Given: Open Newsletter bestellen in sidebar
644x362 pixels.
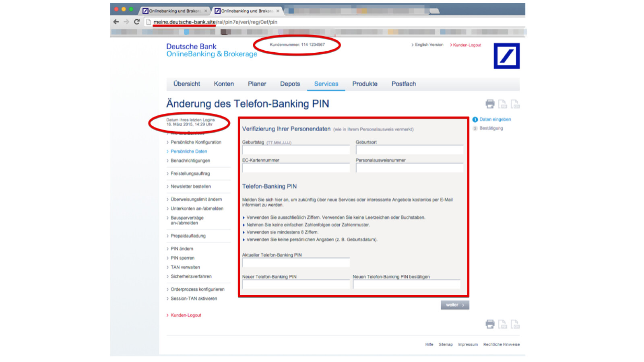Looking at the screenshot, I should point(190,187).
